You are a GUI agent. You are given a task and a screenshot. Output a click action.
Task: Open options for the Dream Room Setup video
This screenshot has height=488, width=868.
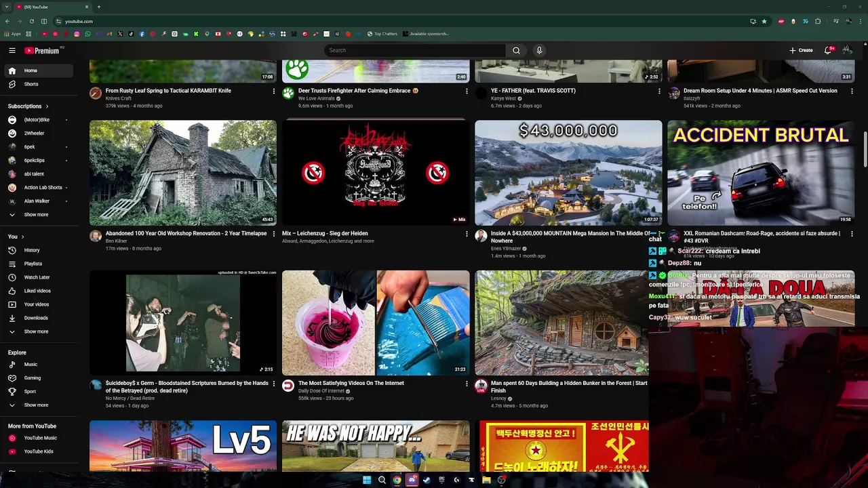tap(852, 91)
